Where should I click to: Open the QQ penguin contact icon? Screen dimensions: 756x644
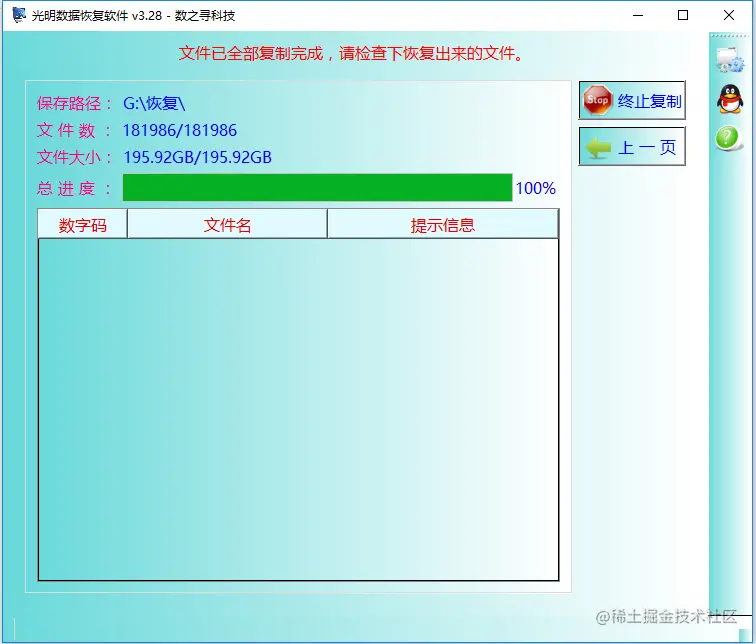tap(730, 99)
